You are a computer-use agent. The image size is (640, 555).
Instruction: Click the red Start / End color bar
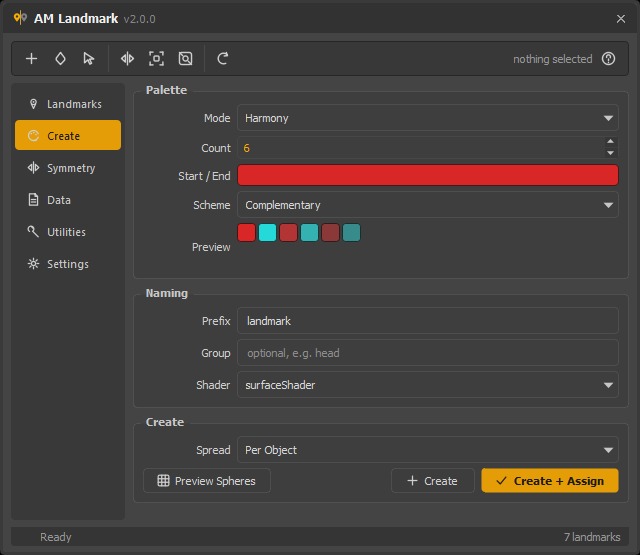pos(428,175)
